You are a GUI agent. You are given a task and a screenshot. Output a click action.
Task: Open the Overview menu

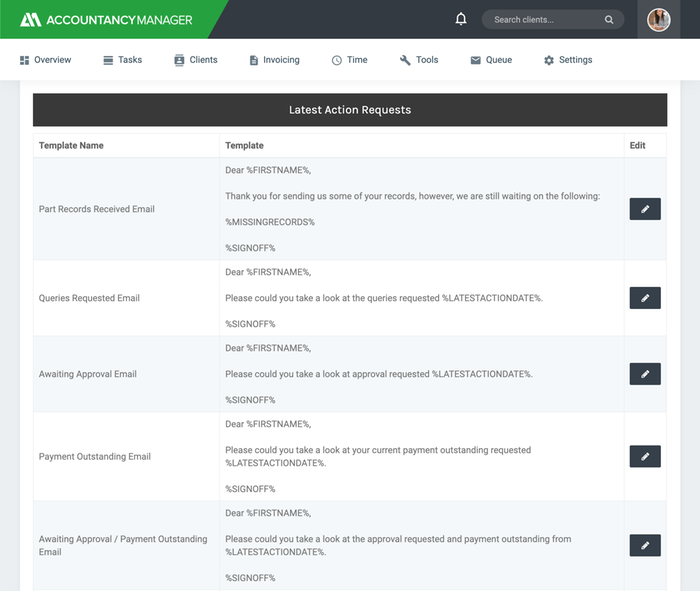click(45, 60)
